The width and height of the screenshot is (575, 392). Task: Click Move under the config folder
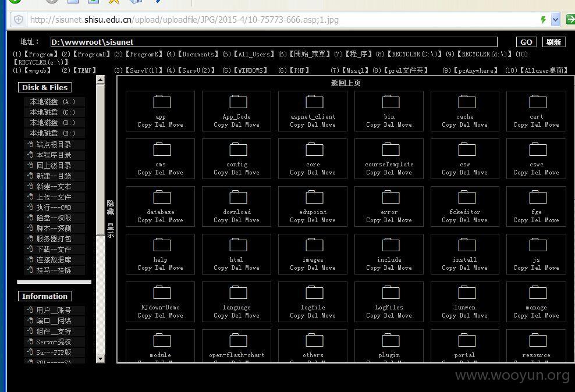(252, 173)
